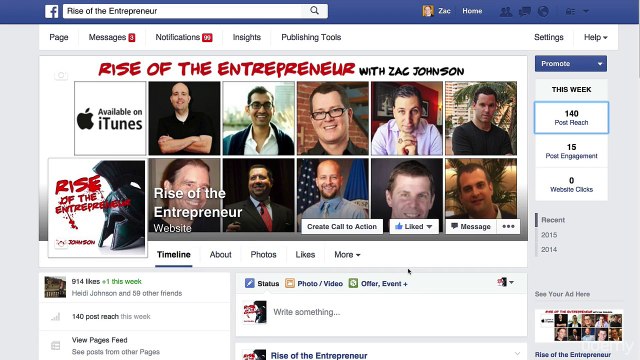The image size is (640, 360).
Task: Expand the Promote dropdown arrow
Action: coord(600,64)
